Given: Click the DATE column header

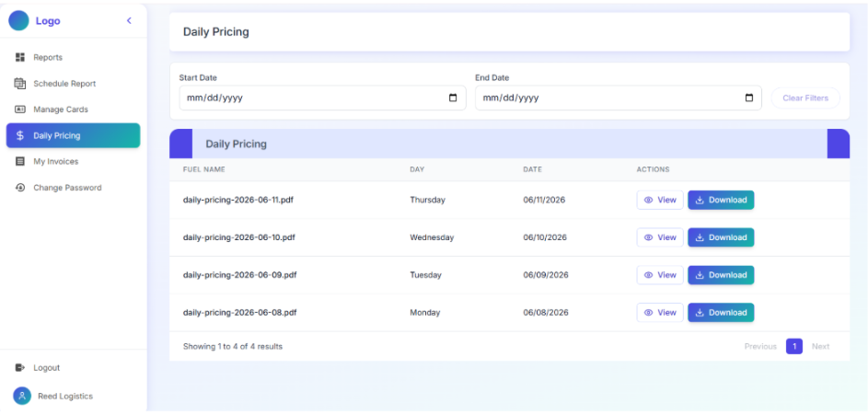Looking at the screenshot, I should coord(533,169).
